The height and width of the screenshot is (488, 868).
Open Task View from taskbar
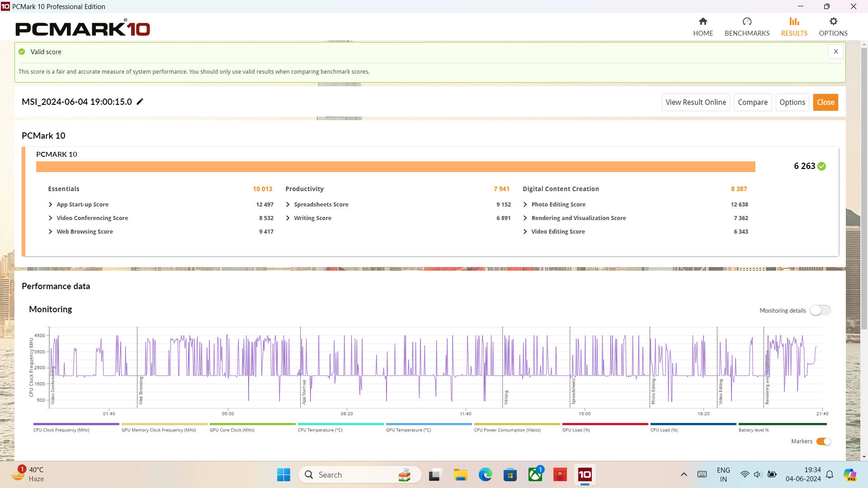(x=434, y=475)
